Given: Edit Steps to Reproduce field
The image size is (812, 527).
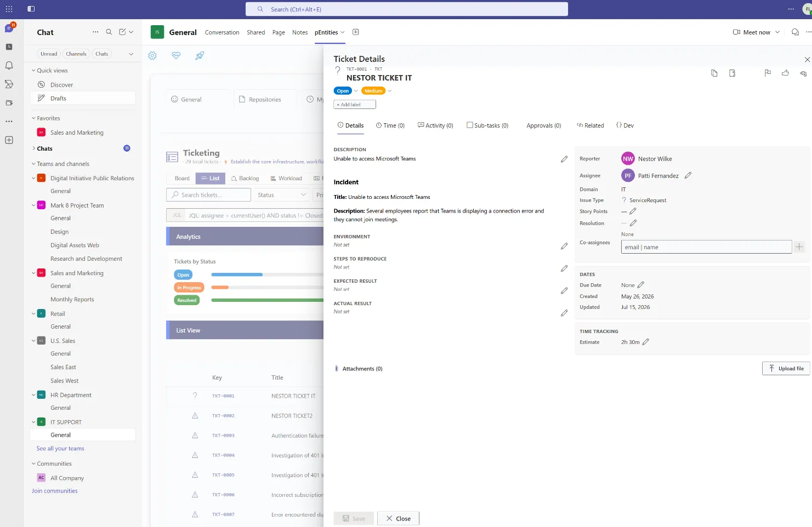Looking at the screenshot, I should [564, 268].
